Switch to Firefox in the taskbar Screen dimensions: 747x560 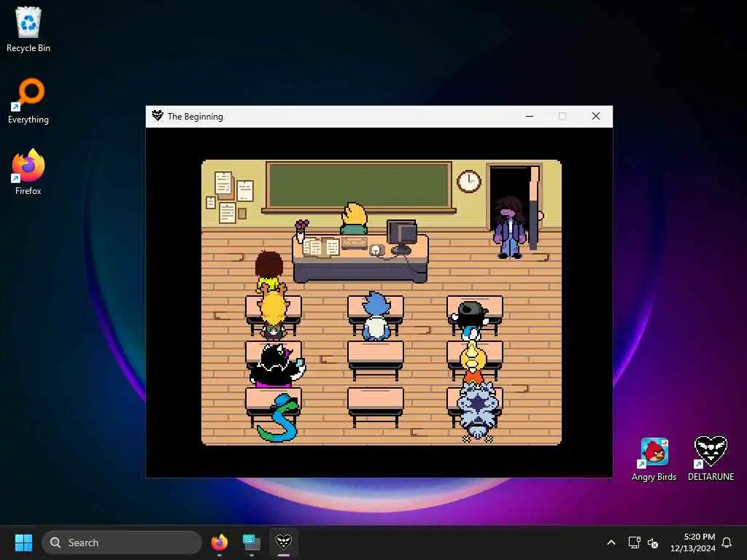[219, 542]
